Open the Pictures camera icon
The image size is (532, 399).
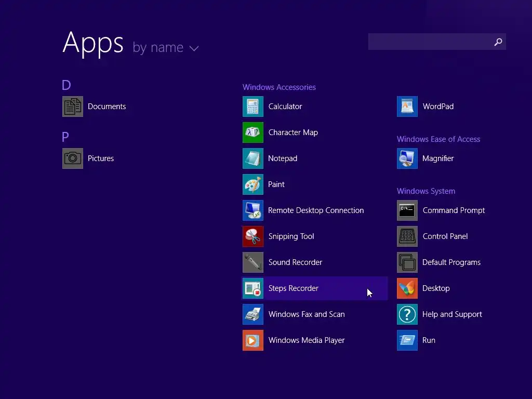click(x=73, y=158)
